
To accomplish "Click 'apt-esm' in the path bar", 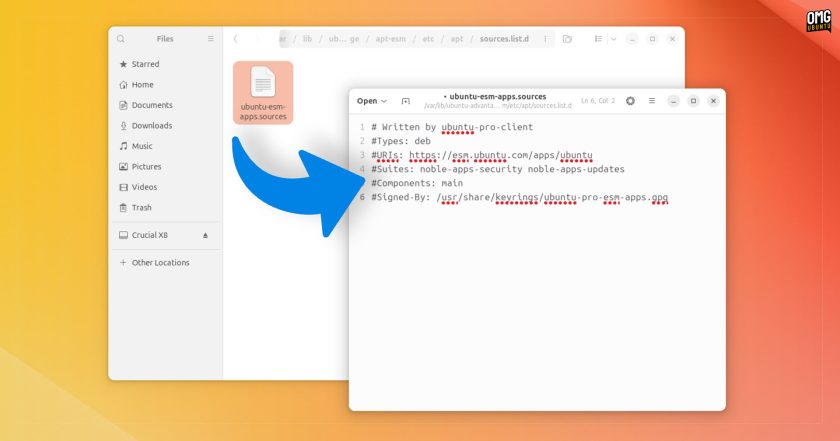I will point(391,39).
